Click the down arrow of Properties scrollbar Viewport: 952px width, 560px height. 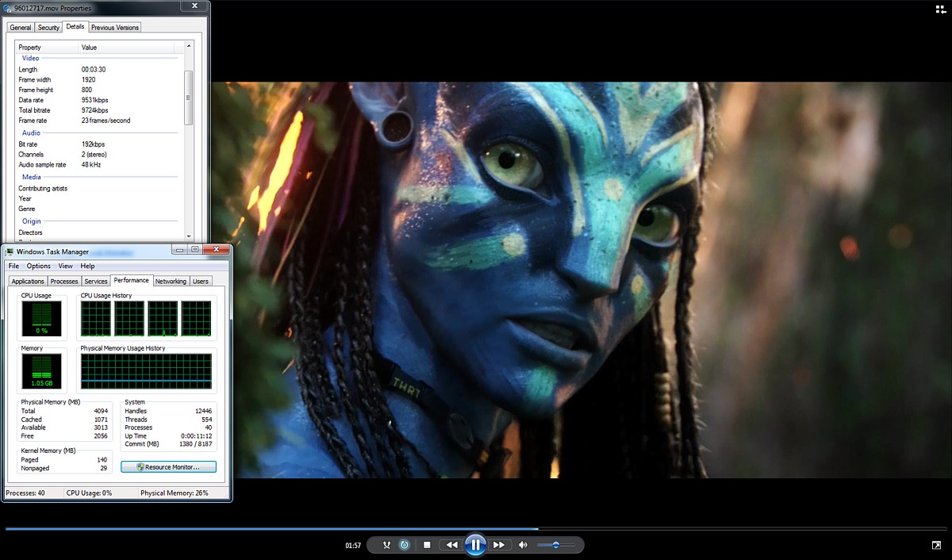[x=189, y=236]
